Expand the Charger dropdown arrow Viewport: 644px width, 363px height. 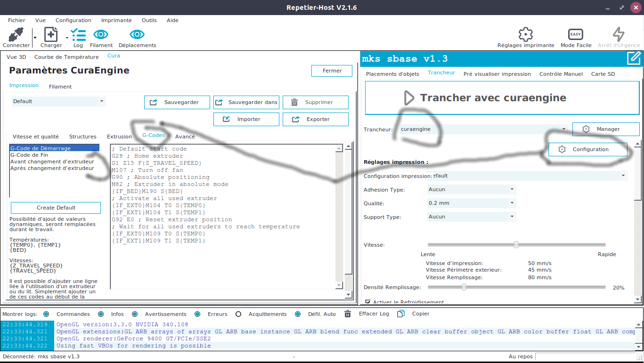tap(67, 37)
